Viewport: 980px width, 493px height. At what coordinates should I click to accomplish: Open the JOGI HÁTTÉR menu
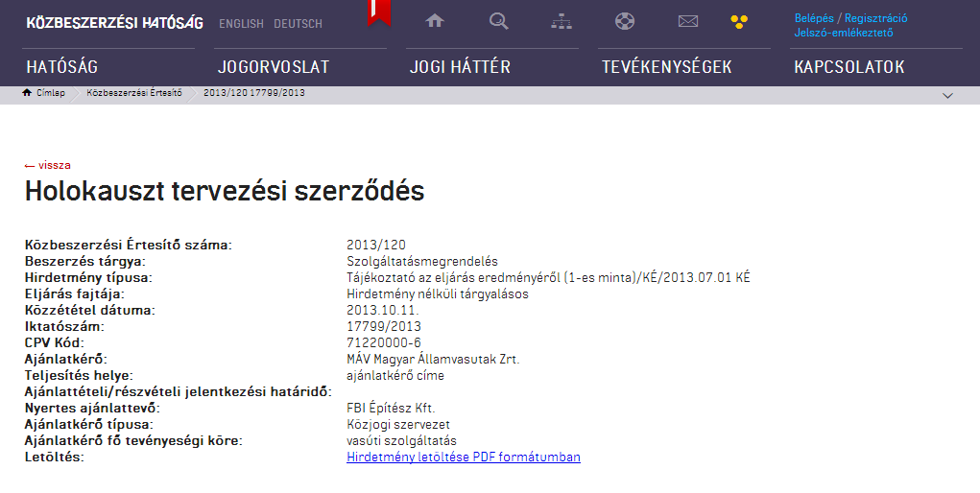point(460,67)
